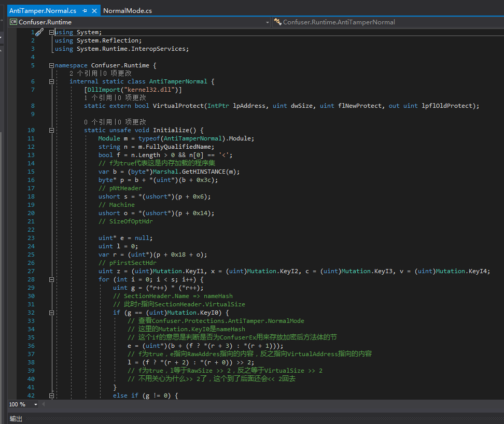The width and height of the screenshot is (504, 424).
Task: Switch to the NormalMode.cs tab
Action: pos(128,10)
